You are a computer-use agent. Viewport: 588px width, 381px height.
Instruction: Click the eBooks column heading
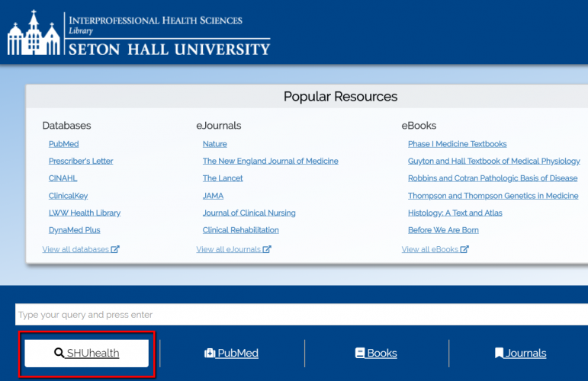[419, 126]
